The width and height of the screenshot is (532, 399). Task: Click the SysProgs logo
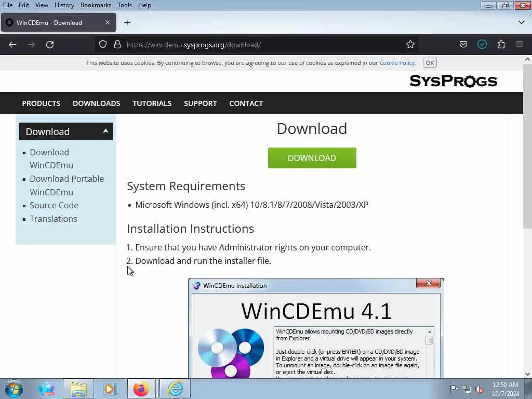tap(453, 81)
